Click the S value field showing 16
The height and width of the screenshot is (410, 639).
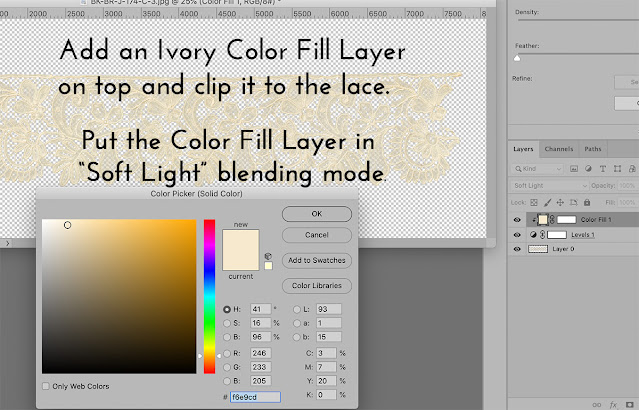pos(260,323)
